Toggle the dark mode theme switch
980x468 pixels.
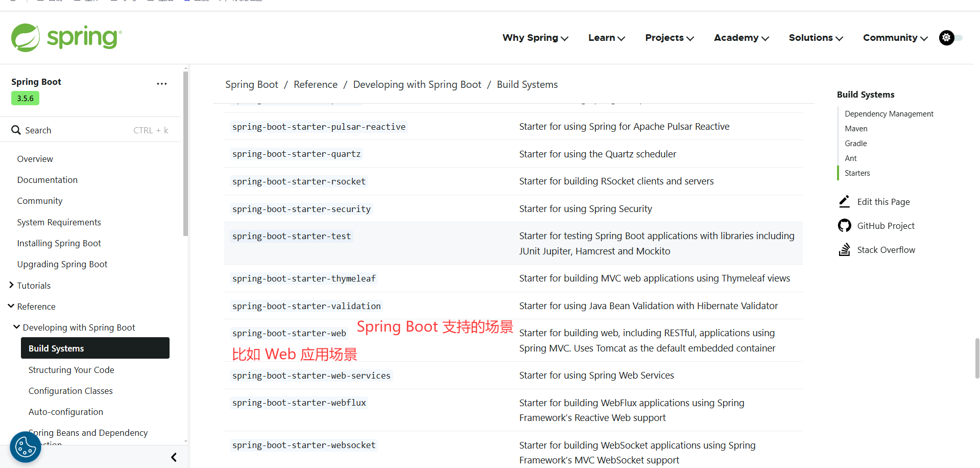[950, 38]
